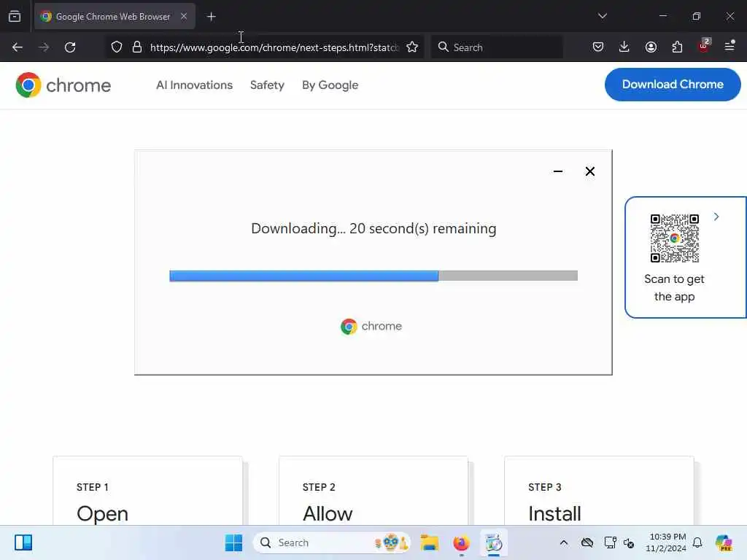Close the Chrome installer dialog
The width and height of the screenshot is (747, 560).
point(589,171)
